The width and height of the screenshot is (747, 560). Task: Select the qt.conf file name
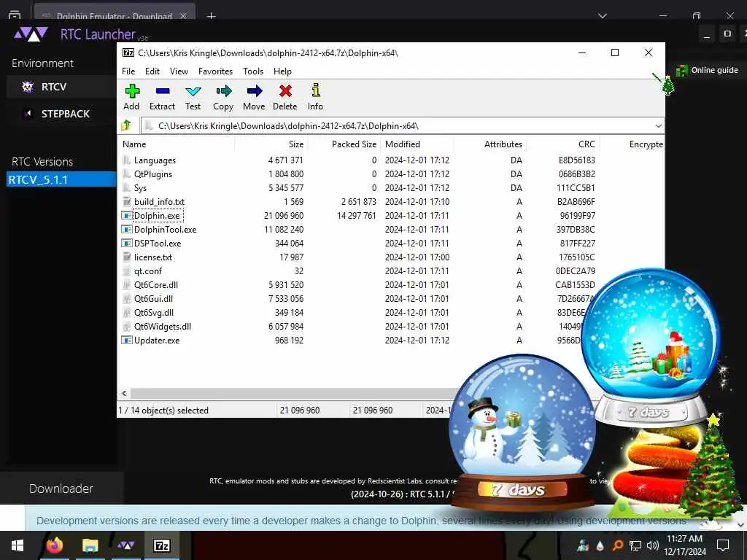[x=147, y=271]
